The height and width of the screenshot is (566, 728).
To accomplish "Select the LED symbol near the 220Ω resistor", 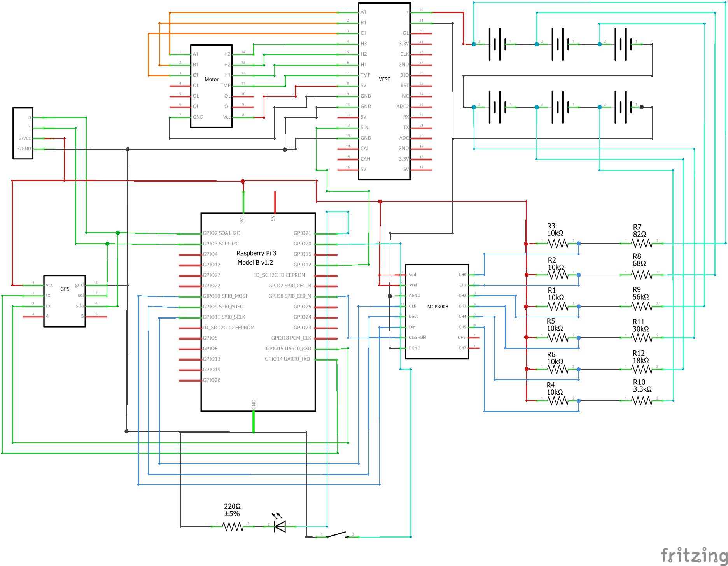I will coord(281,526).
